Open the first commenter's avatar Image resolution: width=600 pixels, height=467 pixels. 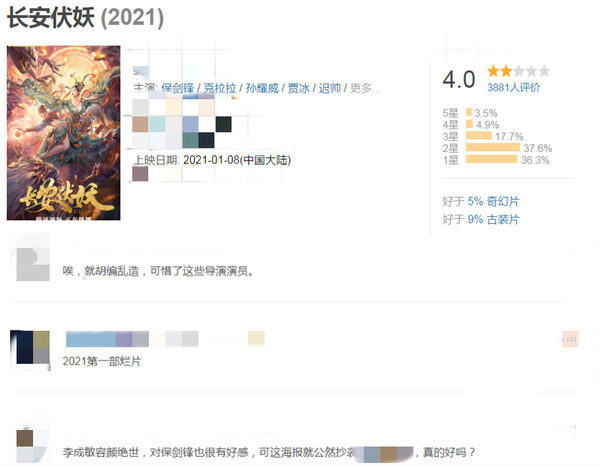[x=33, y=265]
